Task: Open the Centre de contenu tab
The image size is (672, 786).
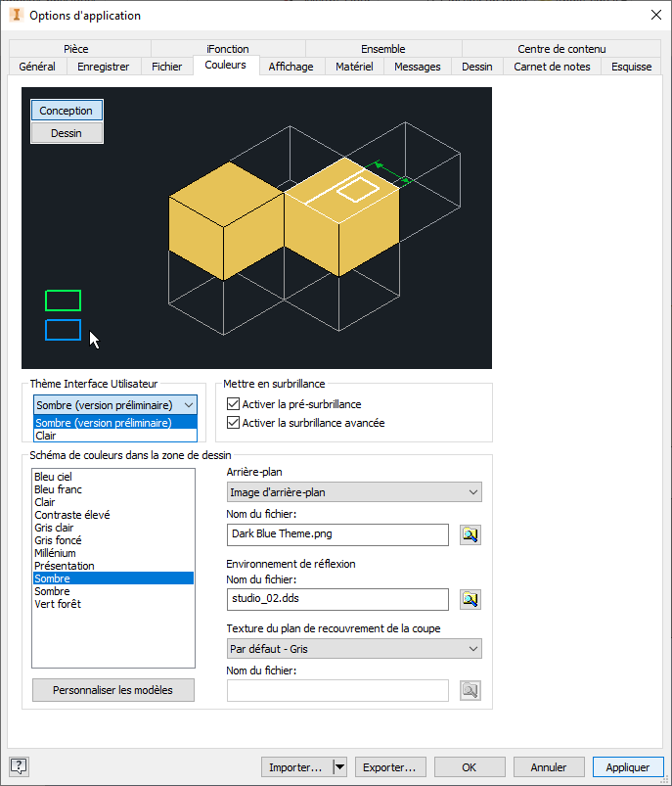Action: click(561, 49)
